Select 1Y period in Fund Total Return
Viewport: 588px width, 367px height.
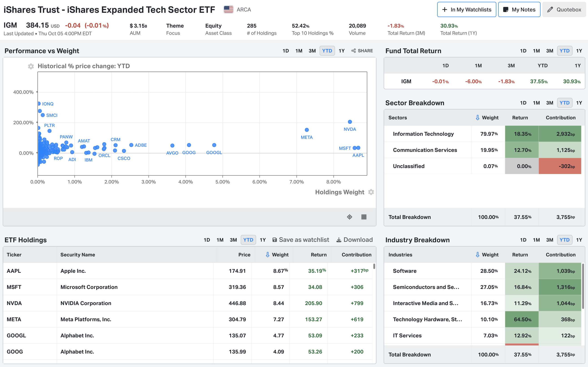[x=579, y=51]
